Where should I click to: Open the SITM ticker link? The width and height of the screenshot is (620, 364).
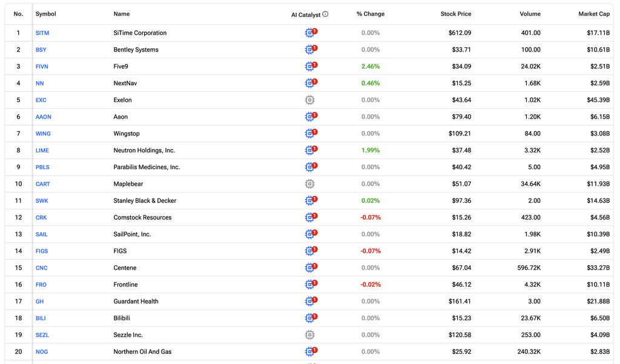pos(42,33)
